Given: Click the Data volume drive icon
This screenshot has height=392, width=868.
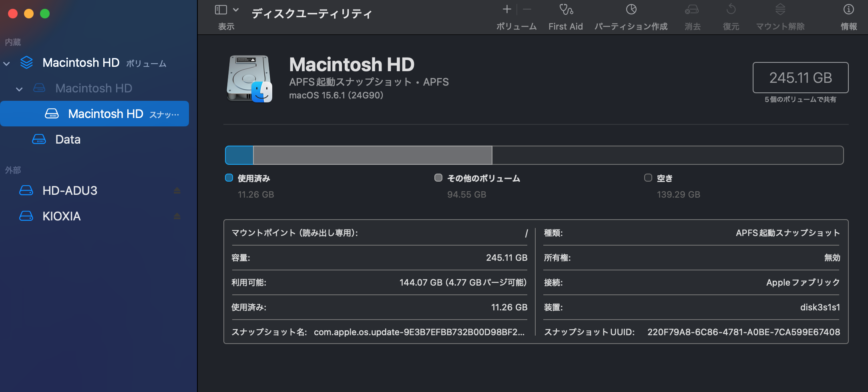Looking at the screenshot, I should point(39,139).
